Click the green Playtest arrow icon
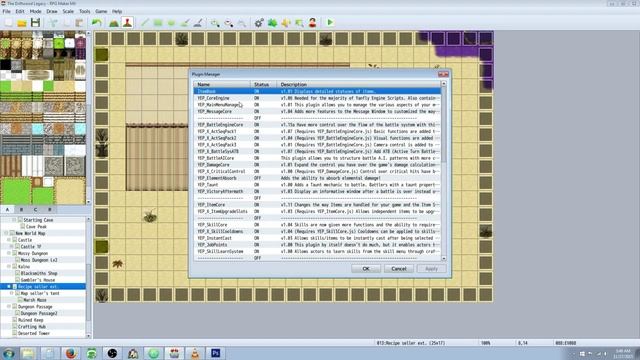The image size is (640, 360). (x=330, y=23)
